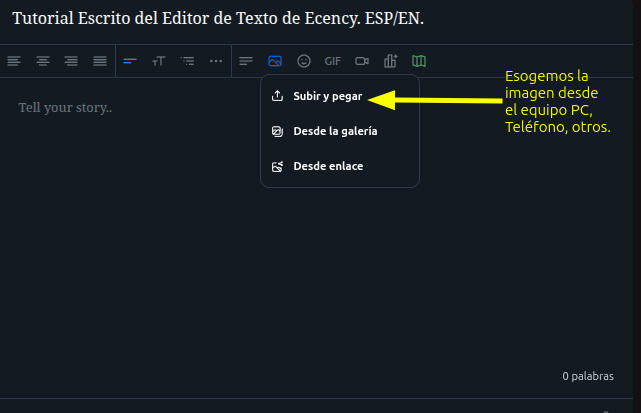This screenshot has width=641, height=413.
Task: Click the upload icon beside 'Subir y pegar'
Action: [277, 96]
